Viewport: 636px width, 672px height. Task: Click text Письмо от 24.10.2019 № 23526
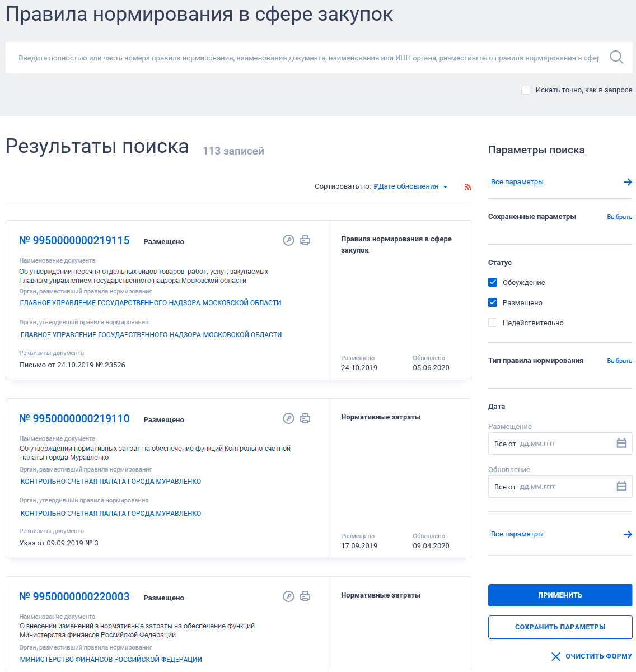pyautogui.click(x=72, y=365)
